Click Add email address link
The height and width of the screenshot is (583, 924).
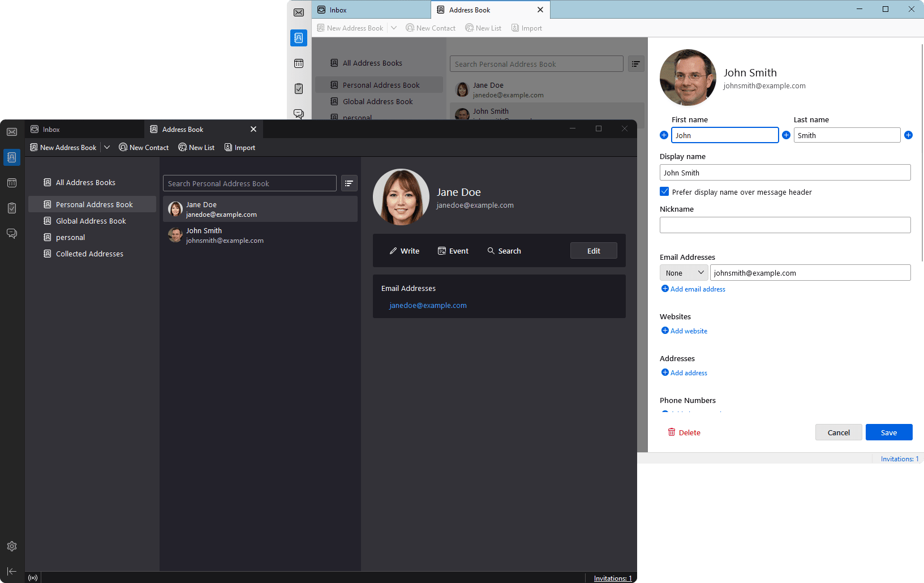point(697,289)
